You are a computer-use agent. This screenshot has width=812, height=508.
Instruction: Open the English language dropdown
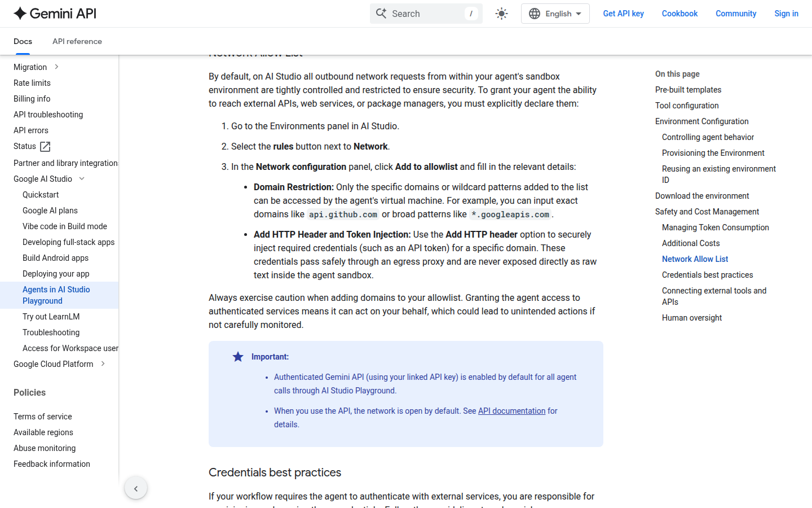pyautogui.click(x=555, y=14)
